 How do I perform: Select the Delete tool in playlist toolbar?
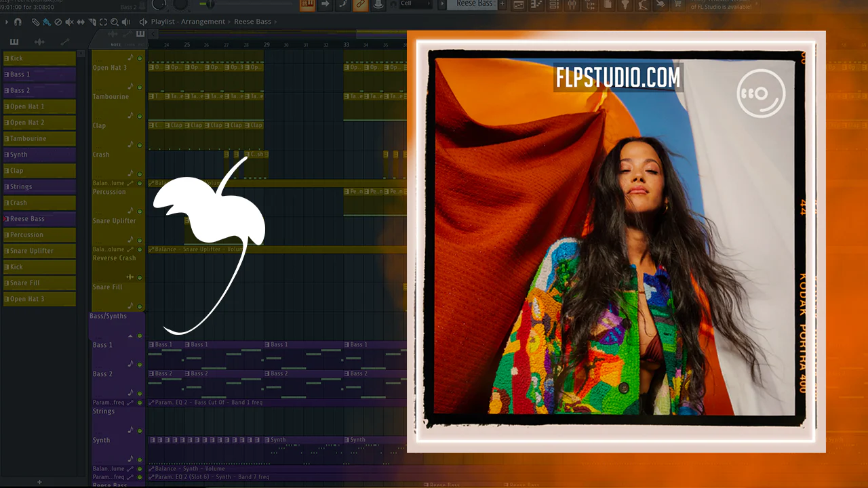58,22
